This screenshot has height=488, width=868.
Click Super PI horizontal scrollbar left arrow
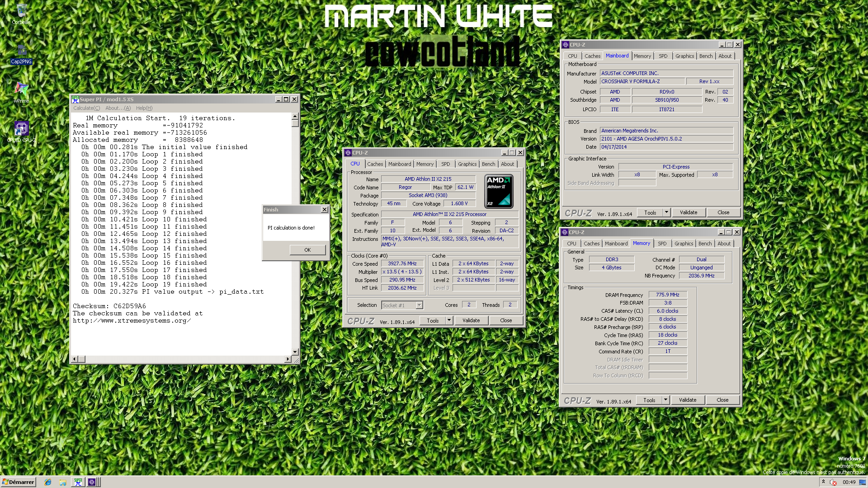point(75,359)
